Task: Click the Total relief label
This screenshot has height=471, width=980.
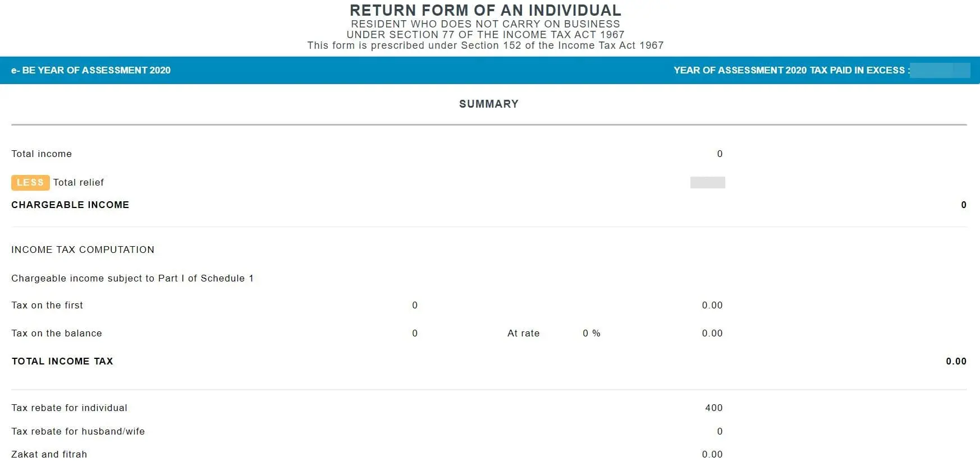Action: (79, 183)
